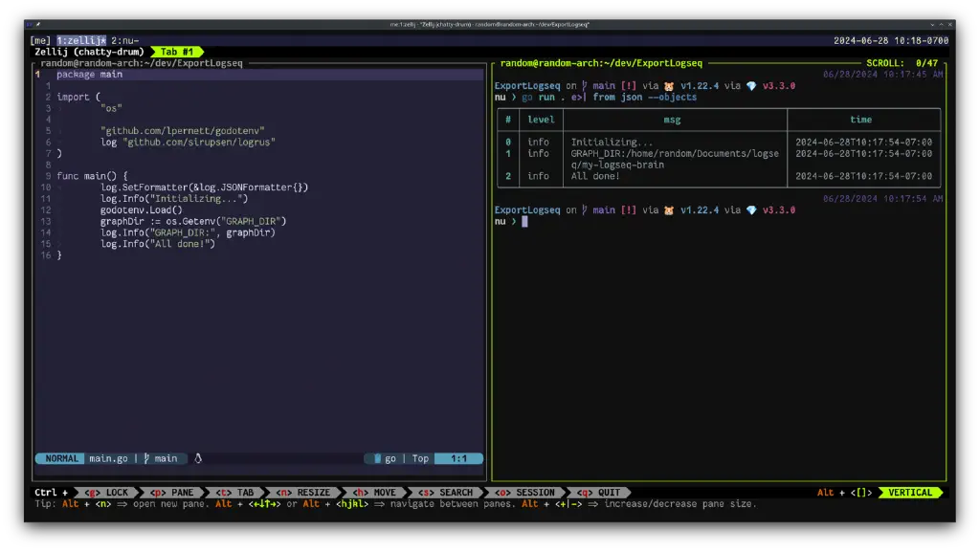Click the tmux date and time status
This screenshot has height=551, width=980.
[891, 40]
